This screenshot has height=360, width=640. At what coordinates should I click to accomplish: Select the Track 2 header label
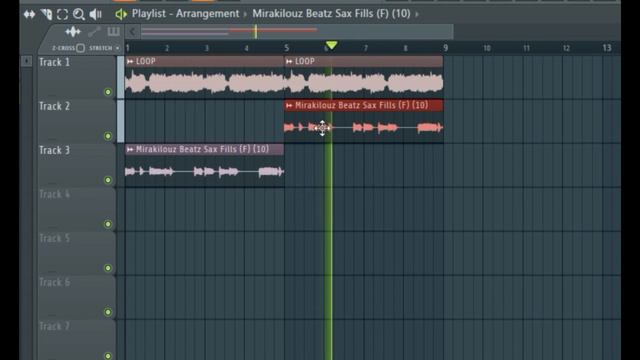click(x=54, y=107)
